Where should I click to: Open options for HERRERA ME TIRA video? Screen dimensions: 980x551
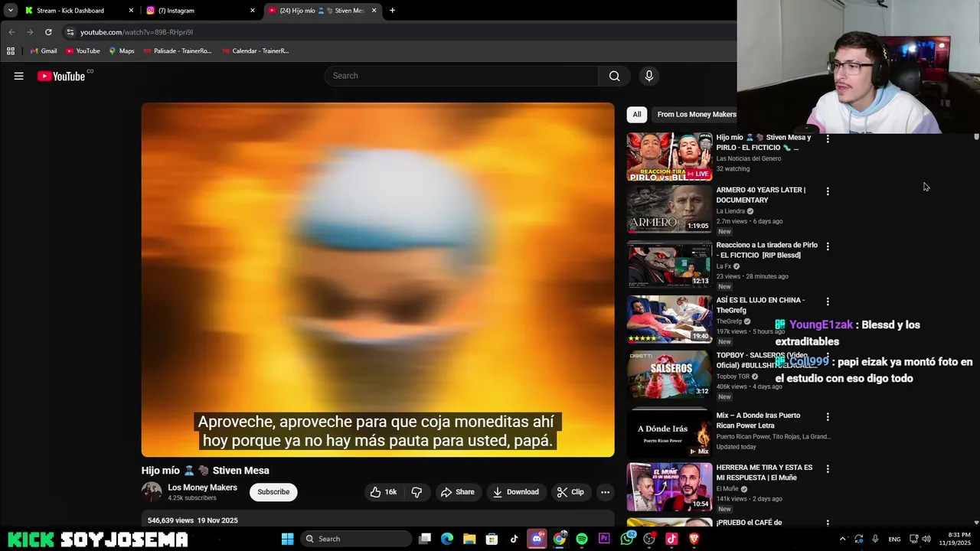828,468
